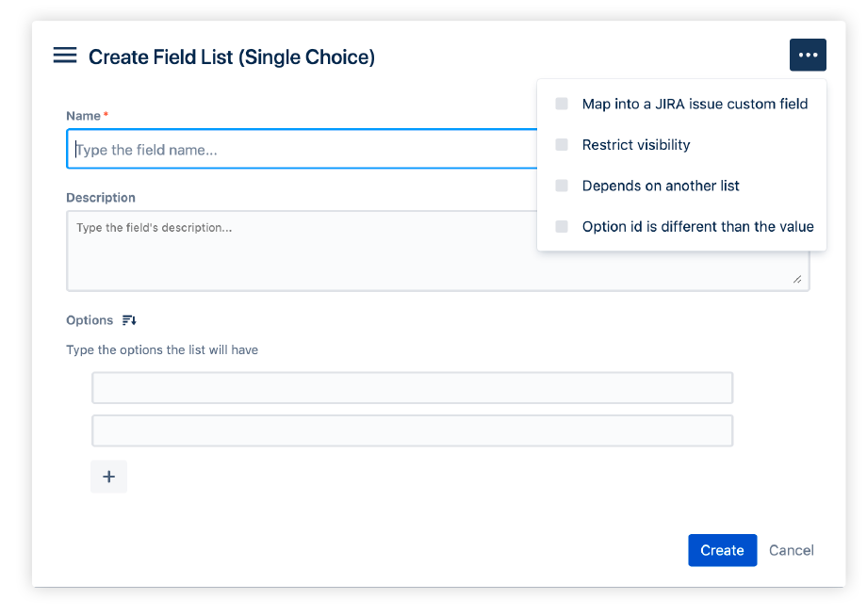Check the 'Restrict visibility' checkbox
The width and height of the screenshot is (867, 616).
(562, 144)
